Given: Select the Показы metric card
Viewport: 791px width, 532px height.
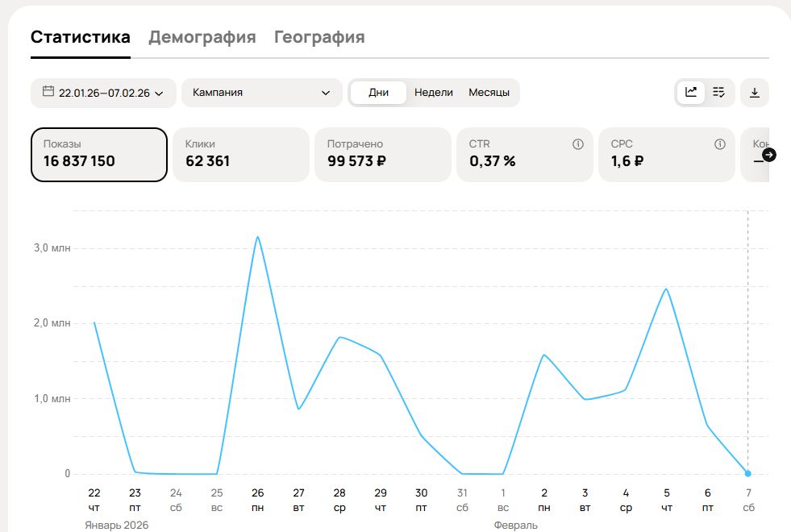Looking at the screenshot, I should click(98, 154).
